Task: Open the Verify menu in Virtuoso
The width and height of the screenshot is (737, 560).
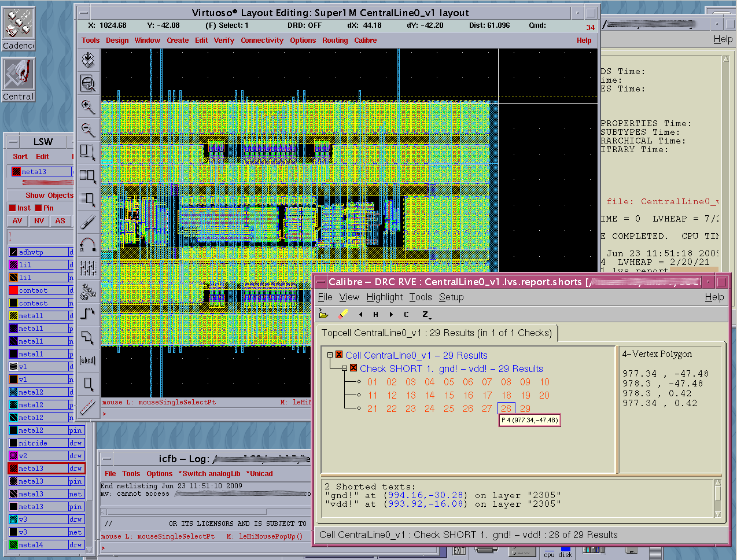Action: (224, 40)
